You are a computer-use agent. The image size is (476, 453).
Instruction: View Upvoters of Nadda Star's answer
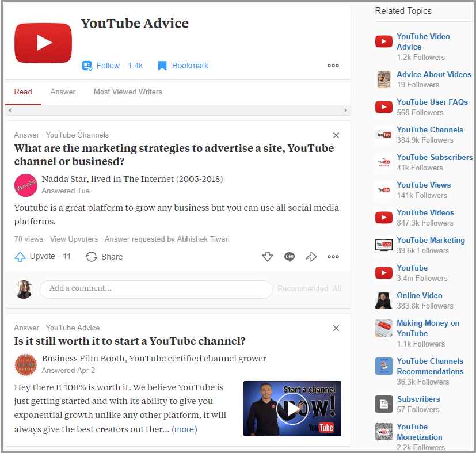tap(74, 239)
